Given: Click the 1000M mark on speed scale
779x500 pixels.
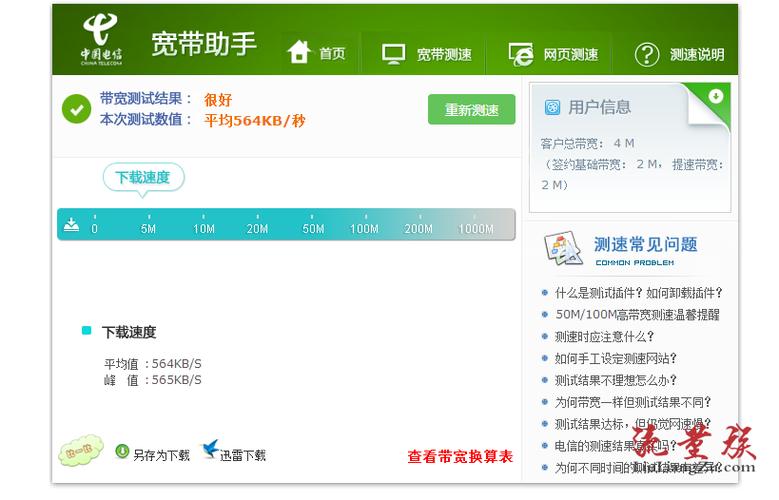Looking at the screenshot, I should tap(475, 229).
